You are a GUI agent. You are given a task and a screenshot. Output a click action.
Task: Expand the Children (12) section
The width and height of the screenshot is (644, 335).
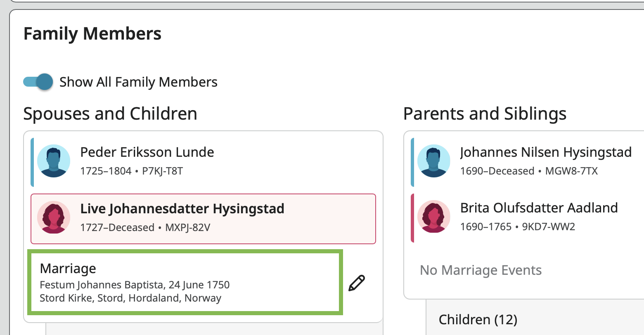[478, 320]
